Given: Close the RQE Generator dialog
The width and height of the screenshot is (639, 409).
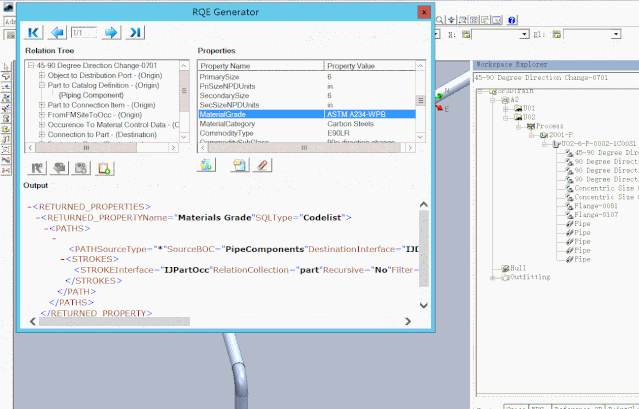Looking at the screenshot, I should pos(424,12).
